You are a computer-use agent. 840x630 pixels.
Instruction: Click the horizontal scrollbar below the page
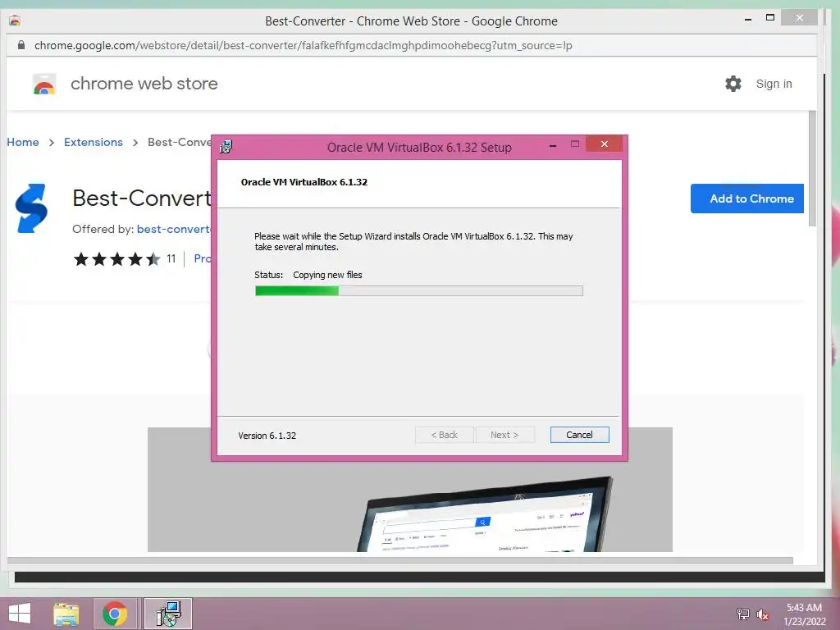[400, 560]
